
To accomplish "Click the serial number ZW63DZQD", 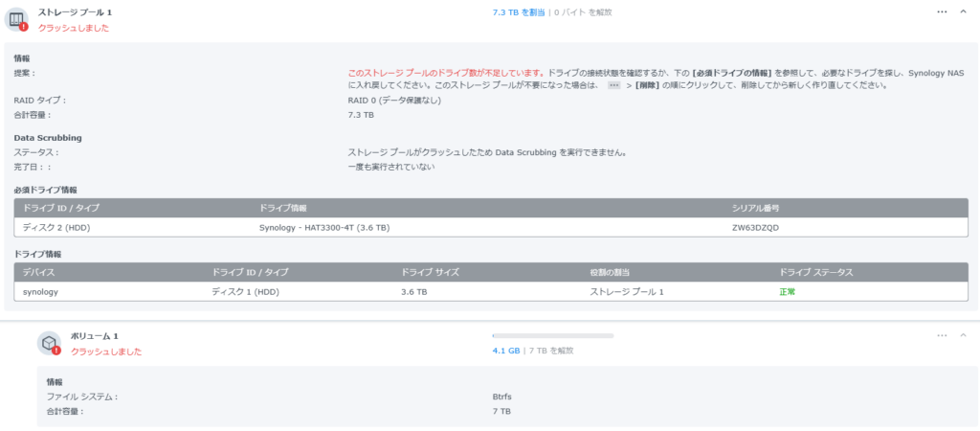I will point(754,227).
